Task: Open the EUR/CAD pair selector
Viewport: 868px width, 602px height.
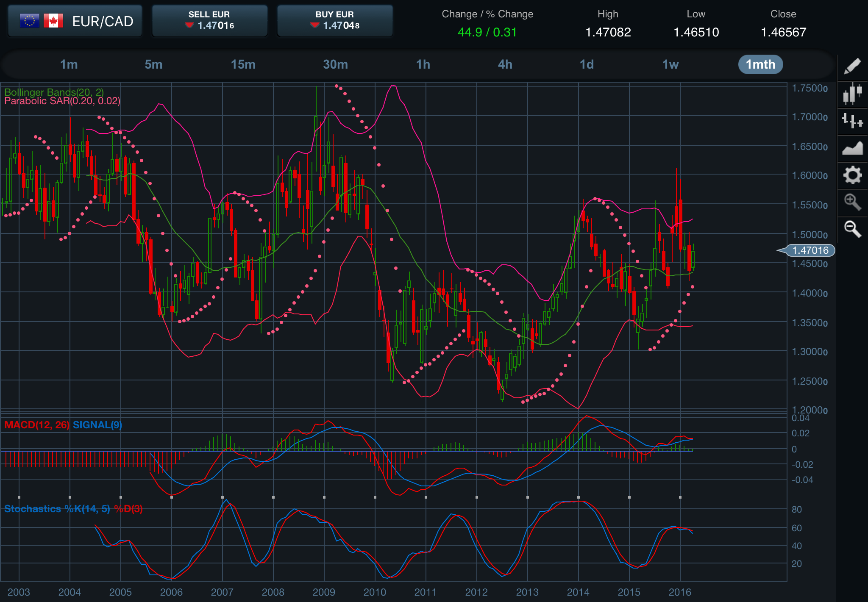Action: coord(75,21)
